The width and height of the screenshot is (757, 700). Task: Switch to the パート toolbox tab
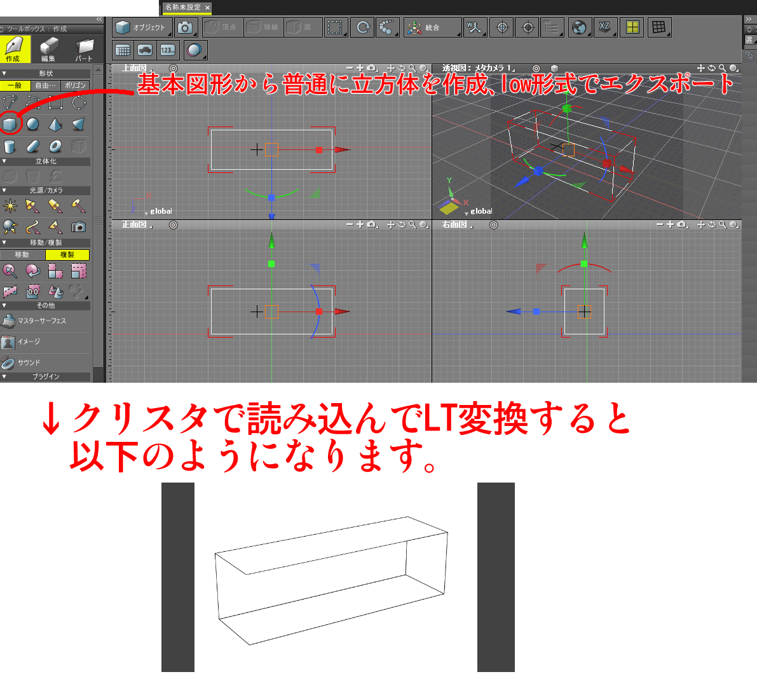83,49
